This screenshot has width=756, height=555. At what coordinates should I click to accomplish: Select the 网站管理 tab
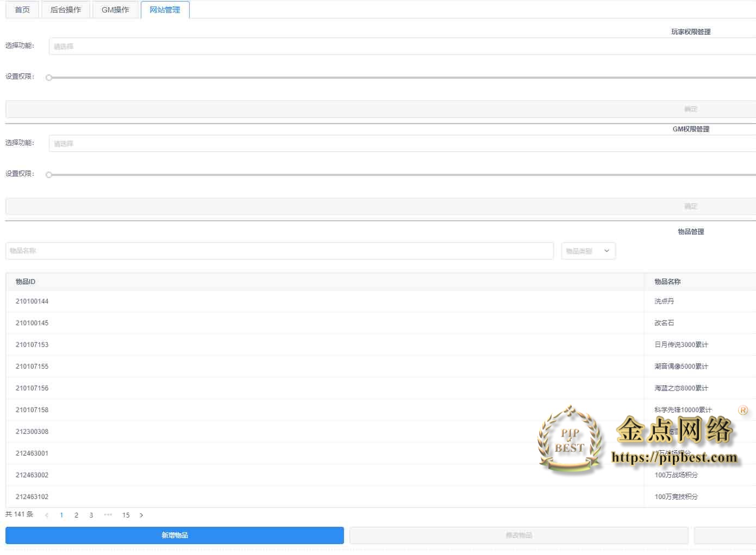(165, 10)
